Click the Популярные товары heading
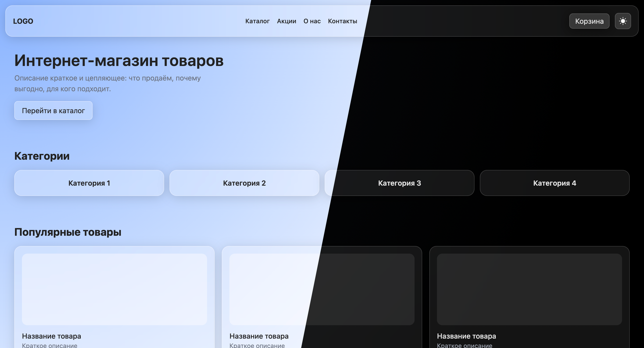The width and height of the screenshot is (644, 348). 68,232
